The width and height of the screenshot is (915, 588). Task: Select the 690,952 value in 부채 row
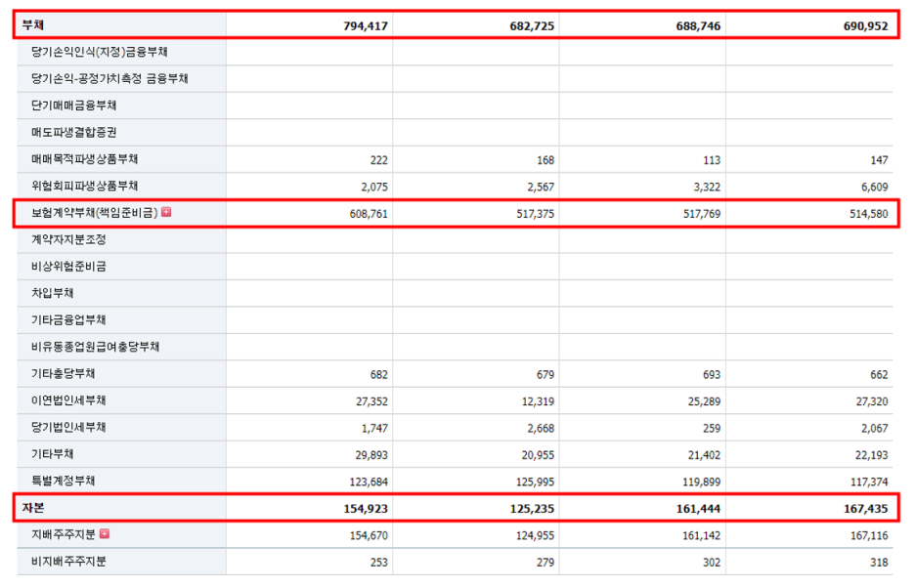865,26
